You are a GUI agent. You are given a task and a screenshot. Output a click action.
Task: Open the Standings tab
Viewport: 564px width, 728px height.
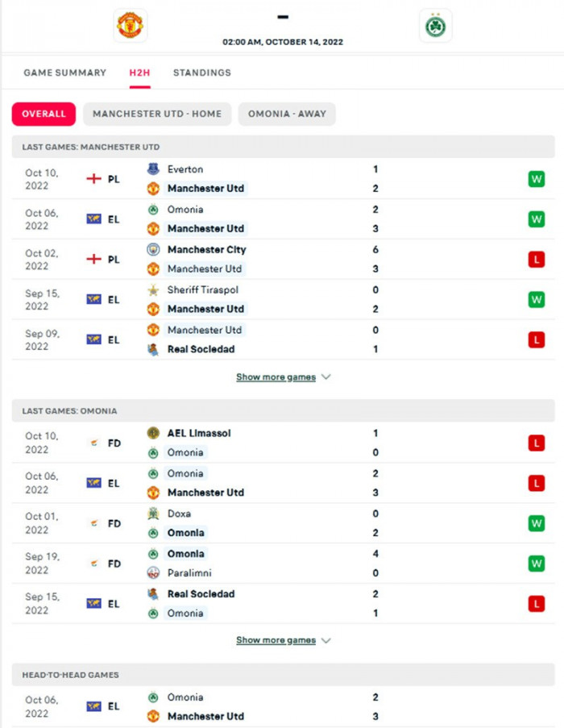pos(201,73)
